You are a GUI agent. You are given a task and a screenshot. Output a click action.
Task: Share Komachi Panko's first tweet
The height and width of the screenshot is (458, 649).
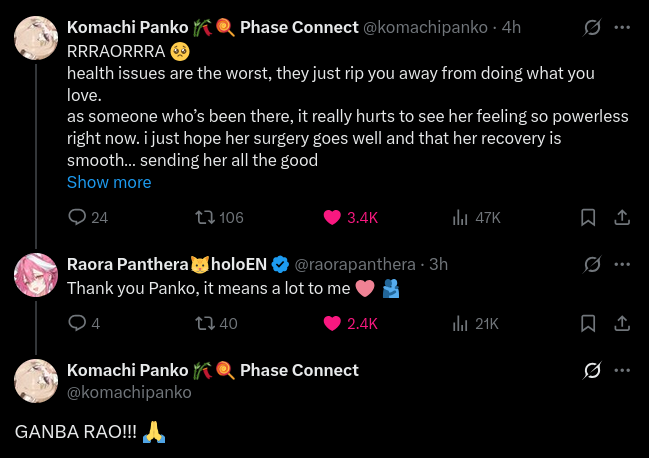621,217
